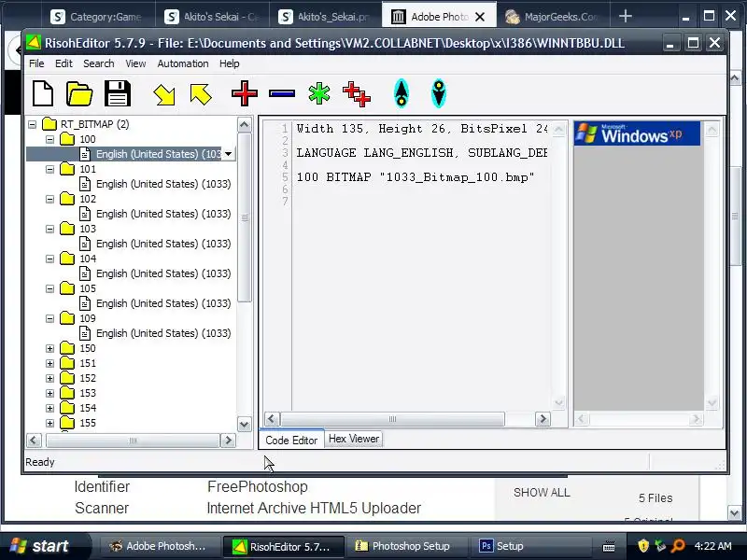This screenshot has height=560, width=747.
Task: Click the cyan down arrow icon
Action: 438,93
